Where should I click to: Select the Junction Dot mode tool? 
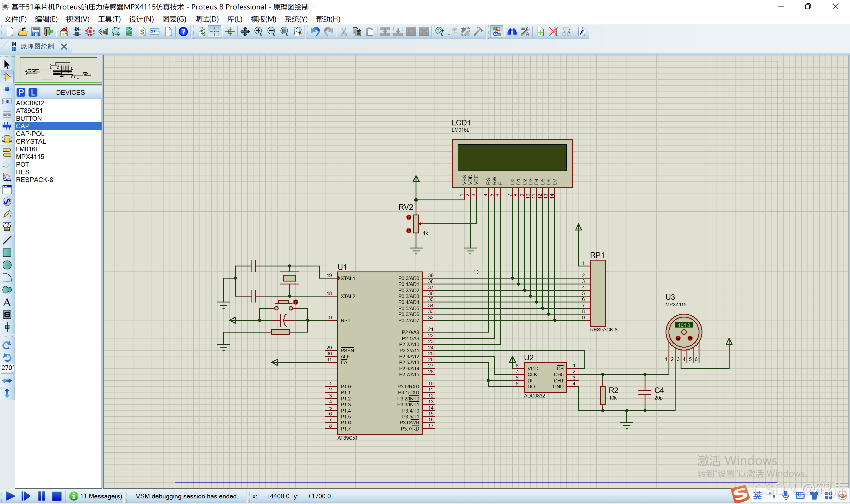[7, 89]
